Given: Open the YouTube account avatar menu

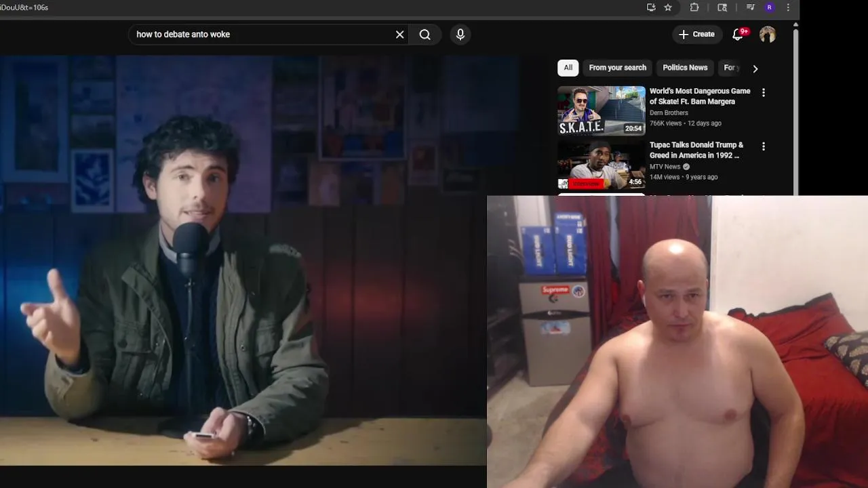Looking at the screenshot, I should [768, 35].
